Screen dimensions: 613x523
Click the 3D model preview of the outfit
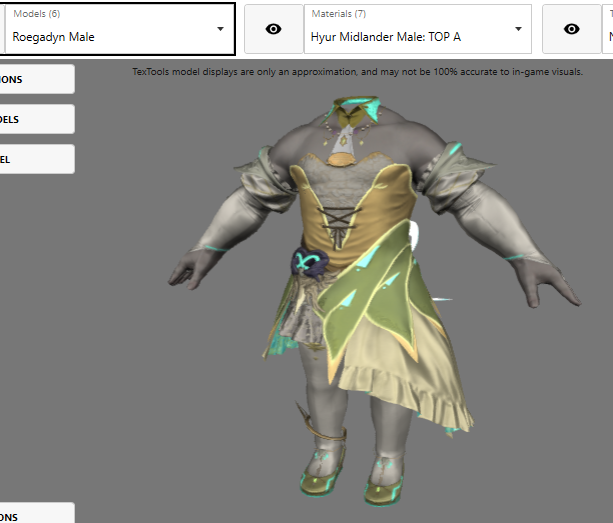(x=375, y=301)
